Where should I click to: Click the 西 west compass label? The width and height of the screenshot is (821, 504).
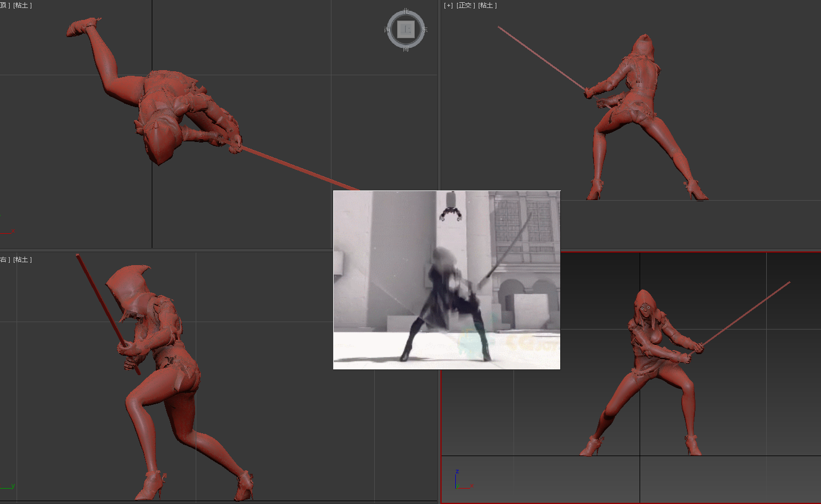[x=387, y=30]
